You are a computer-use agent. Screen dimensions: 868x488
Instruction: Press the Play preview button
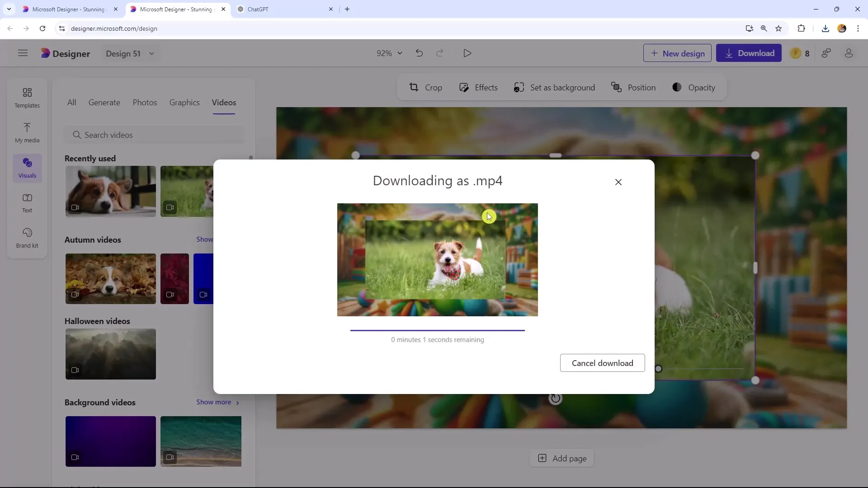coord(468,53)
